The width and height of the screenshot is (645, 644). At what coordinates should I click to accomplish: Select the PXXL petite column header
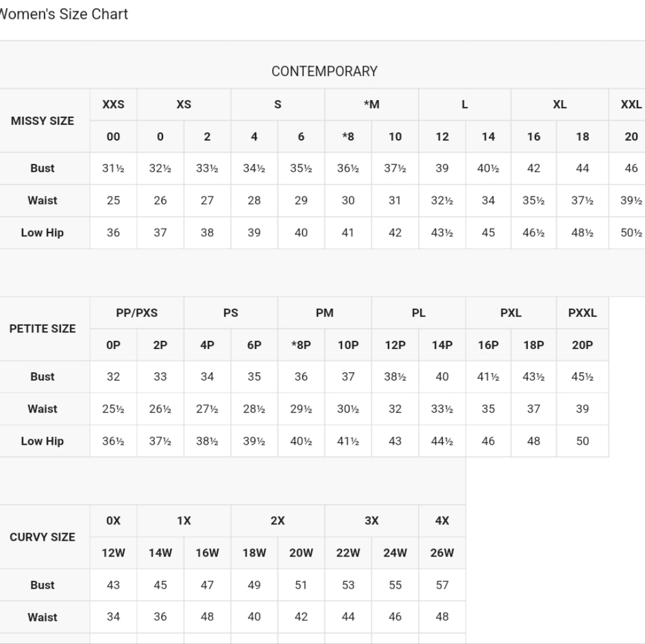[582, 313]
